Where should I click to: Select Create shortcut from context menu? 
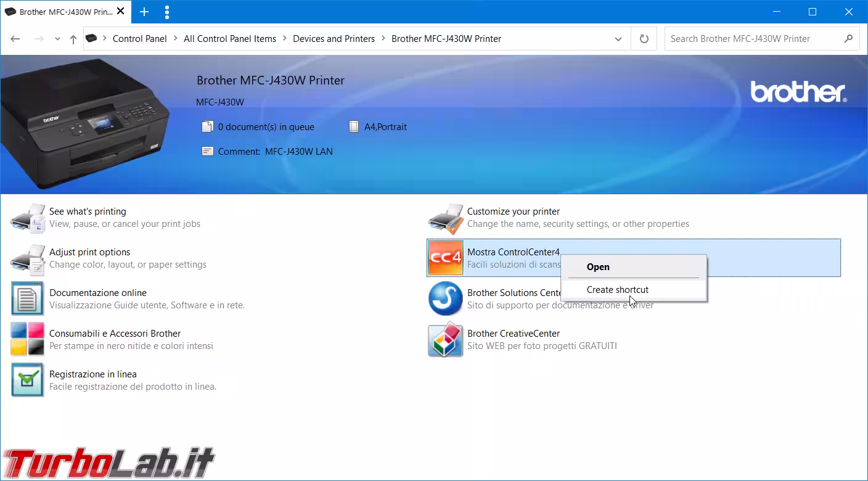click(618, 290)
